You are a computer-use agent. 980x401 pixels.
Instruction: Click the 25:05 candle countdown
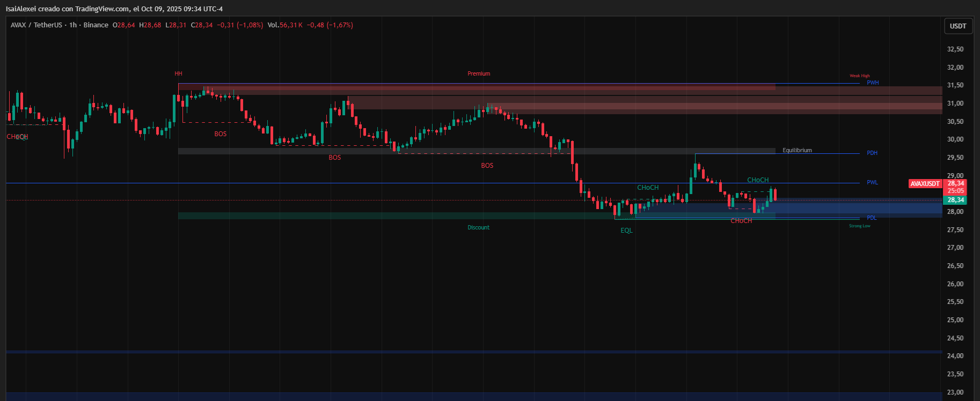pyautogui.click(x=956, y=191)
